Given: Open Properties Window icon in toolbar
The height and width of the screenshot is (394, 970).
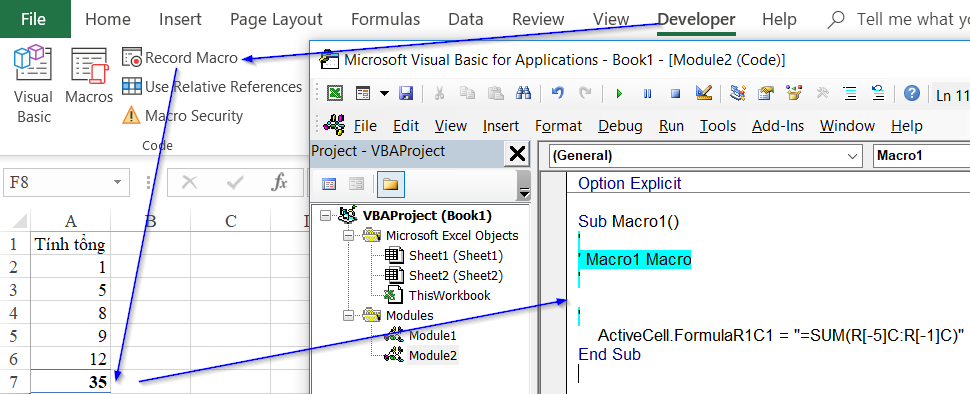Looking at the screenshot, I should pos(766,93).
